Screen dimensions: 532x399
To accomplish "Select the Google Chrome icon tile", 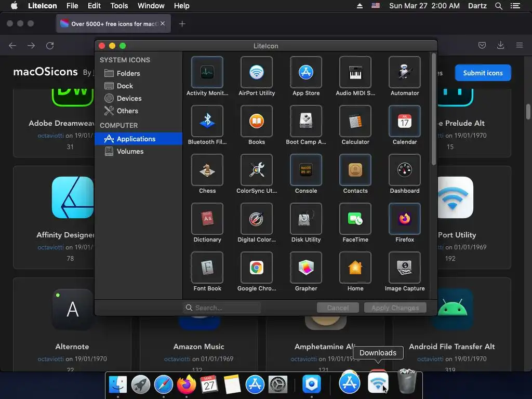I will 257,268.
